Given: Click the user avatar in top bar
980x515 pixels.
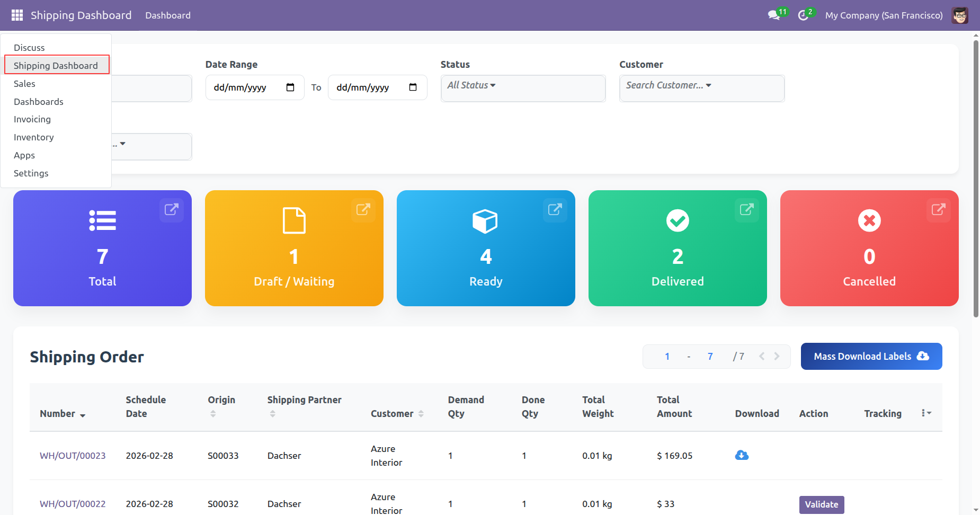Looking at the screenshot, I should click(x=959, y=15).
